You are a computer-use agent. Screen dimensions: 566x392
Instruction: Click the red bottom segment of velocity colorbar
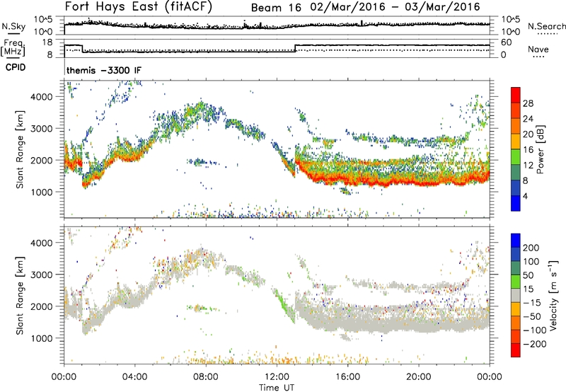pyautogui.click(x=516, y=350)
